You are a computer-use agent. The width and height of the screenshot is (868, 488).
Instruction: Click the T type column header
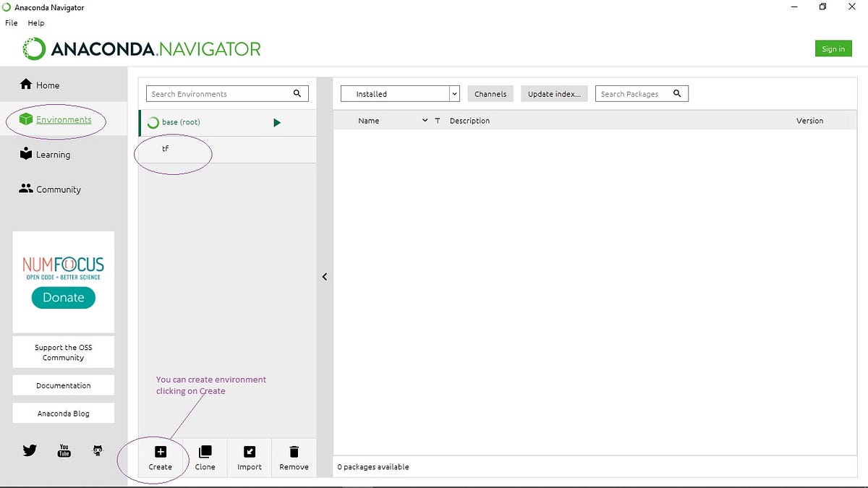point(438,121)
